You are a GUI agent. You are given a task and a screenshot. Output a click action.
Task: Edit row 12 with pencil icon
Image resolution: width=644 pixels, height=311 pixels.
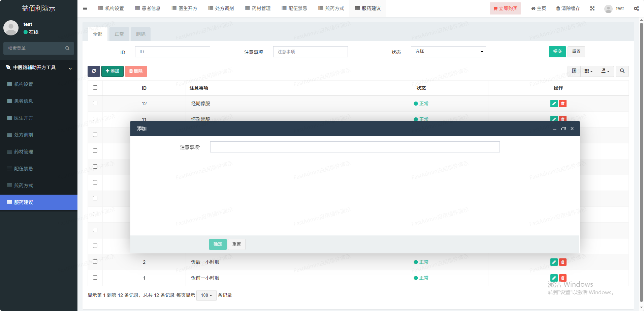pyautogui.click(x=554, y=104)
